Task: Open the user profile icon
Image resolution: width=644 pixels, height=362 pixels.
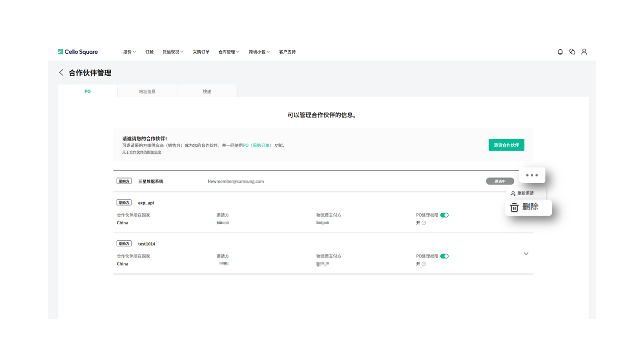Action: (584, 52)
